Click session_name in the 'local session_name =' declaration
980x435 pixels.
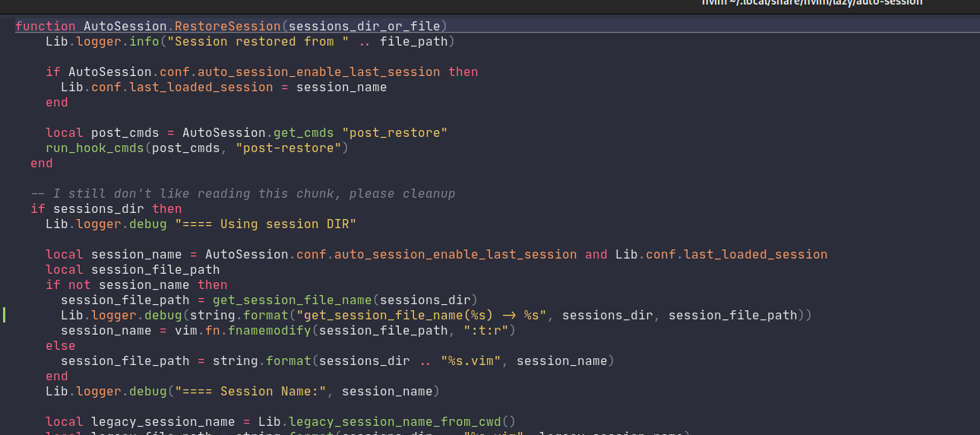click(137, 255)
